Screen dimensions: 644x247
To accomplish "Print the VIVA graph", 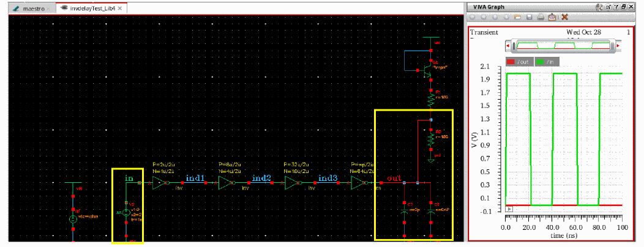I will [541, 17].
